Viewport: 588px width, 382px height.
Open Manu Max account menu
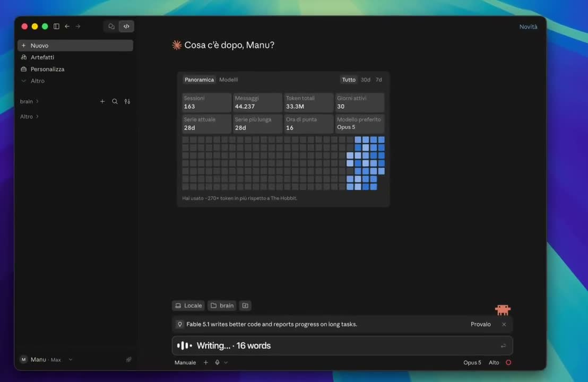click(x=46, y=360)
